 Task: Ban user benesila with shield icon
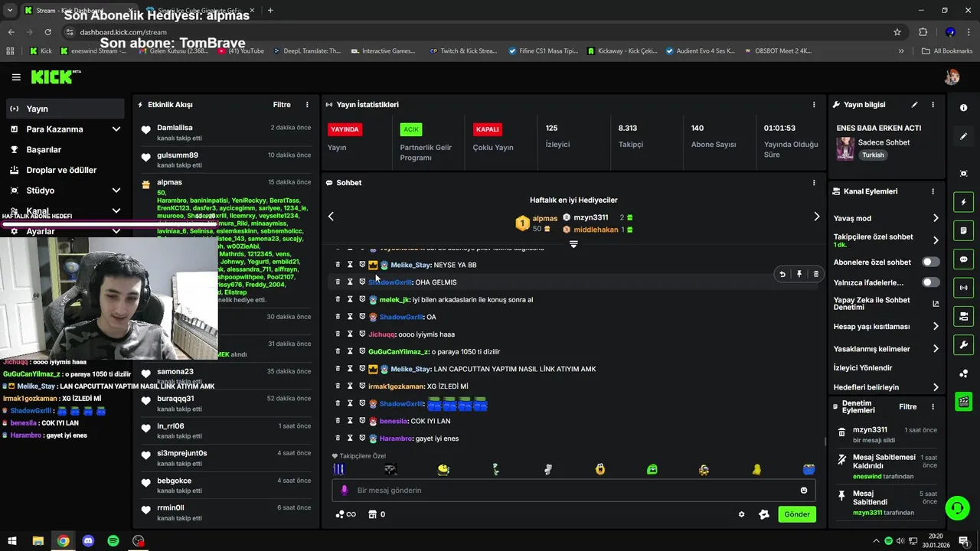(x=362, y=421)
